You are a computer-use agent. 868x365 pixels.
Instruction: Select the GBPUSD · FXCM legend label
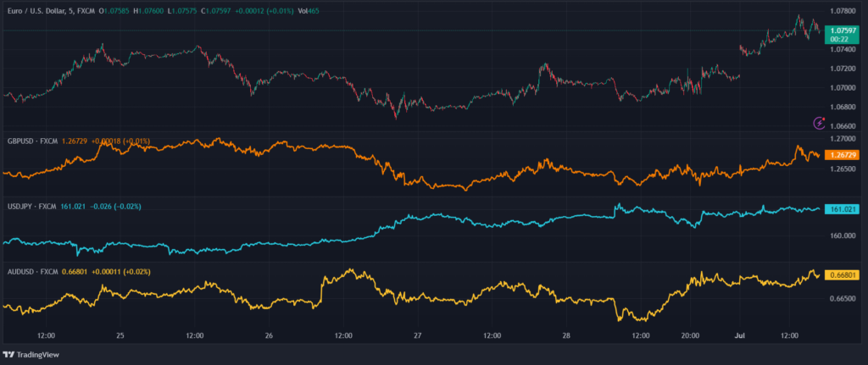(x=32, y=141)
